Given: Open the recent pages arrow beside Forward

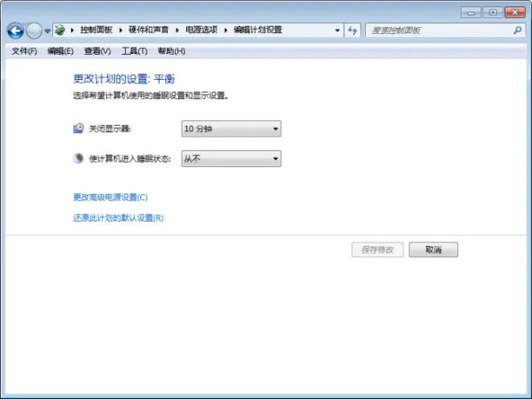Looking at the screenshot, I should point(48,31).
